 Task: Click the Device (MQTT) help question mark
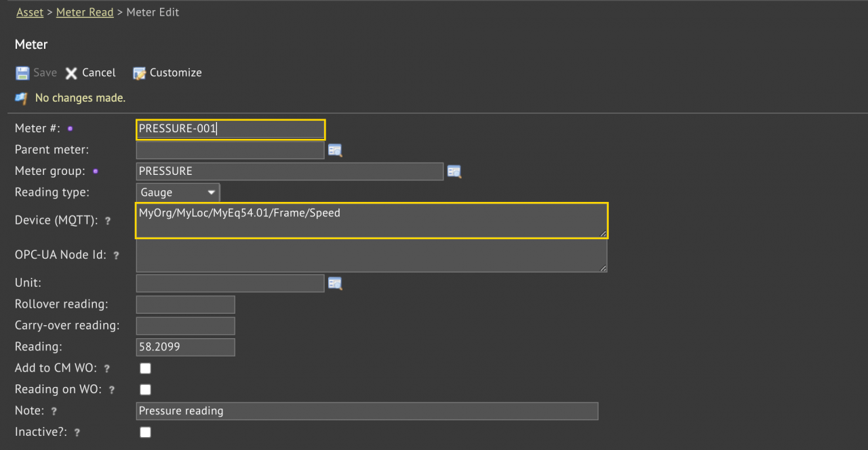tap(107, 221)
